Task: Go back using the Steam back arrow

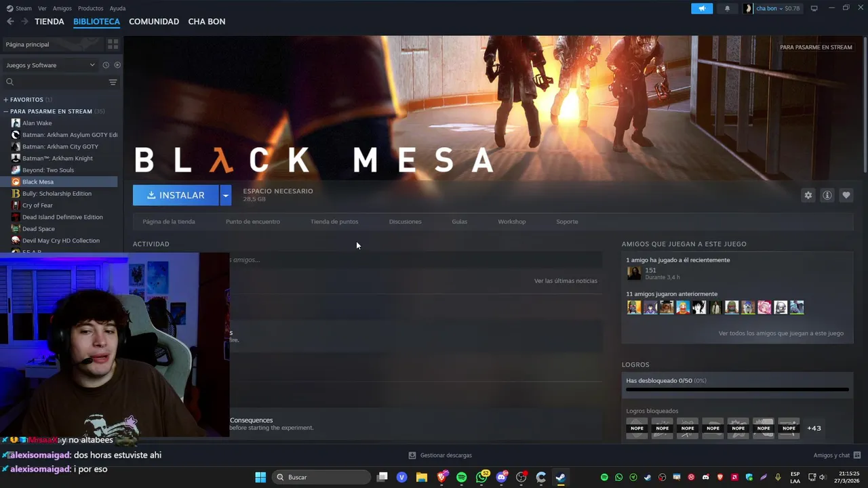Action: [10, 22]
